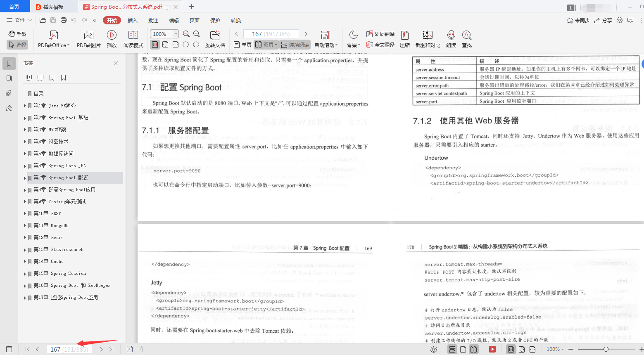Click the 旋转文档 rotate document button

coord(215,39)
